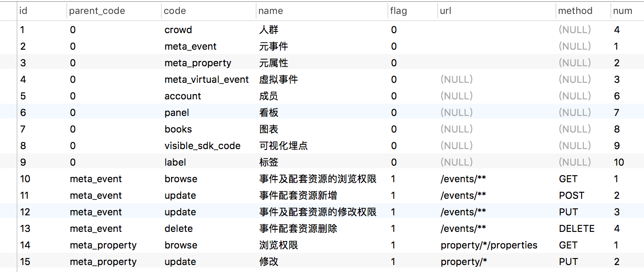Select the "visible_sdk_code" cell
Screen dimensions: 644x272
tap(202, 146)
